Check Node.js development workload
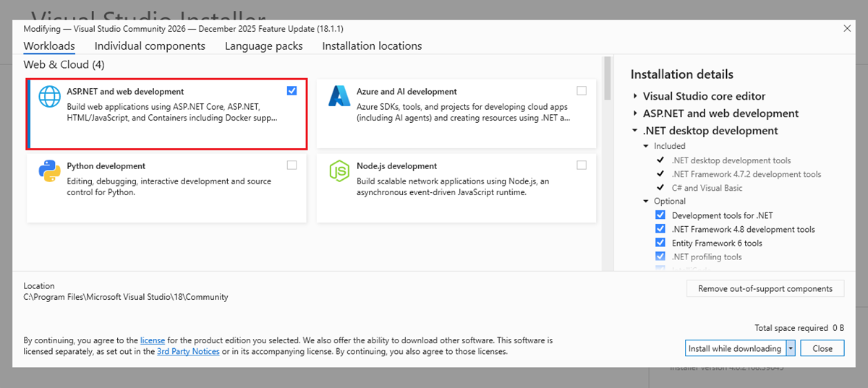Screen dimensions: 868x388 (x=582, y=165)
